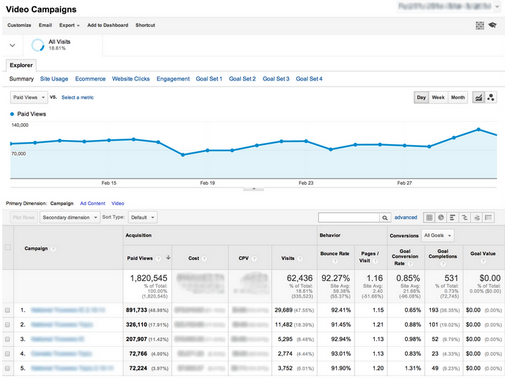Switch table to pie chart view
Viewport: 505px width, 382px height.
click(441, 218)
